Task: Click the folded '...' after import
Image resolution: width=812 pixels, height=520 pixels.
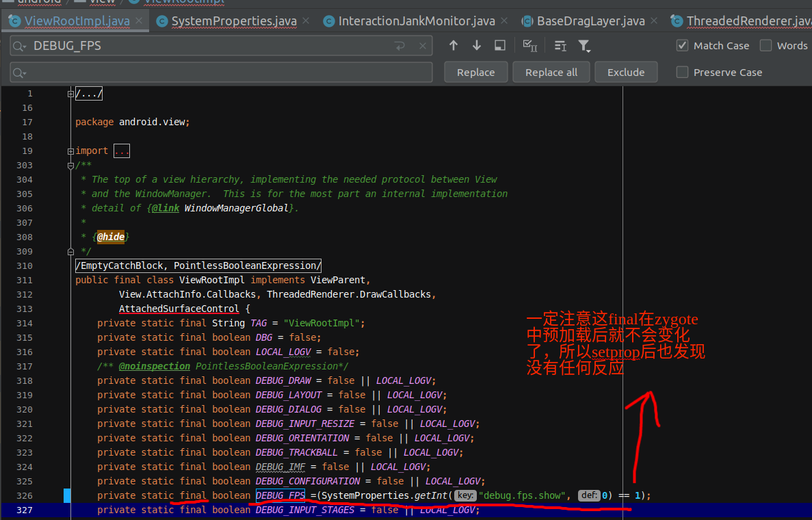Action: pyautogui.click(x=122, y=151)
